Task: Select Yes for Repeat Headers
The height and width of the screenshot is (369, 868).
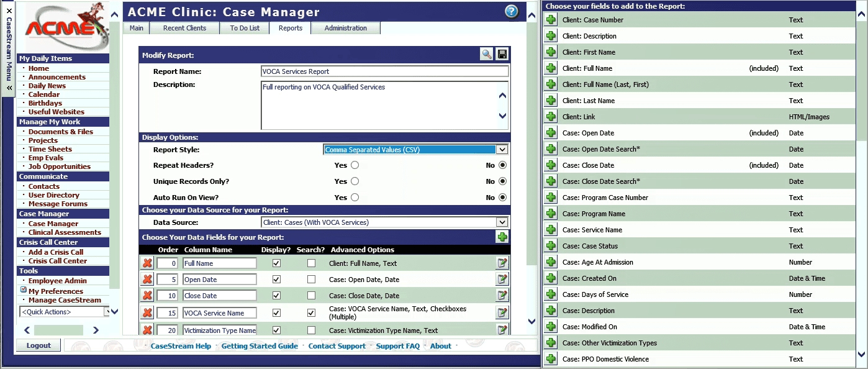Action: (x=355, y=165)
